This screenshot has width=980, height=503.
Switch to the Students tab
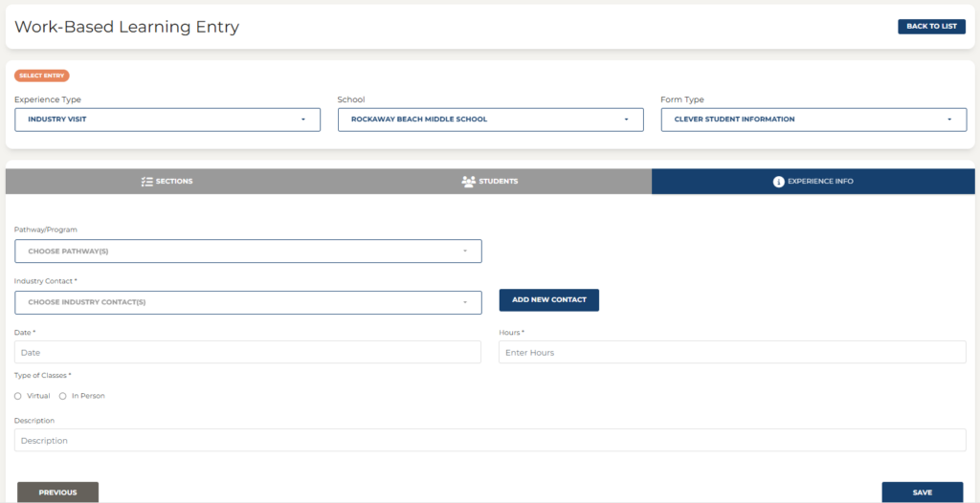490,181
